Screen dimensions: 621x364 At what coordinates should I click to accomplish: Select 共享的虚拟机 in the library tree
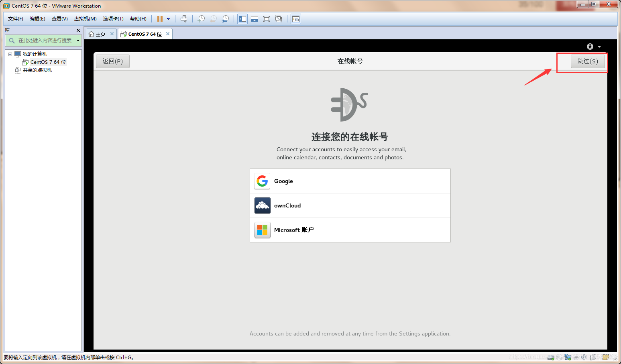coord(37,70)
